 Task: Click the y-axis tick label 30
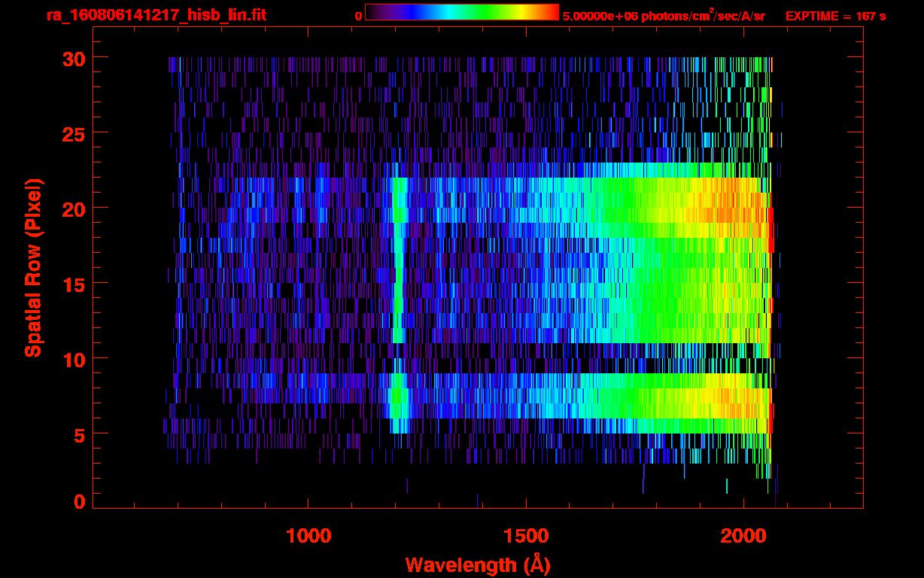click(72, 58)
